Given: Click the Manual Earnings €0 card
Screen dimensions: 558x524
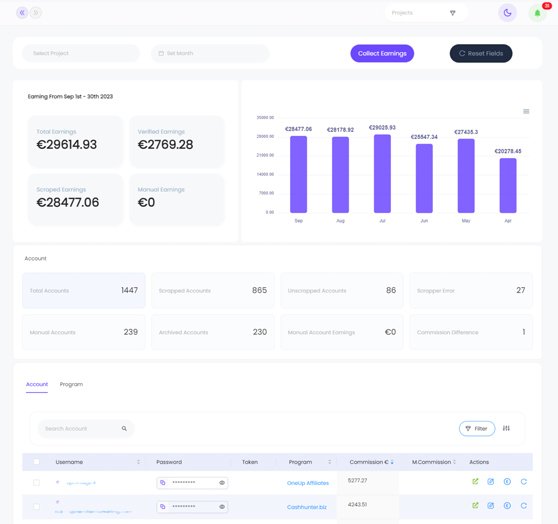Looking at the screenshot, I should pos(177,199).
